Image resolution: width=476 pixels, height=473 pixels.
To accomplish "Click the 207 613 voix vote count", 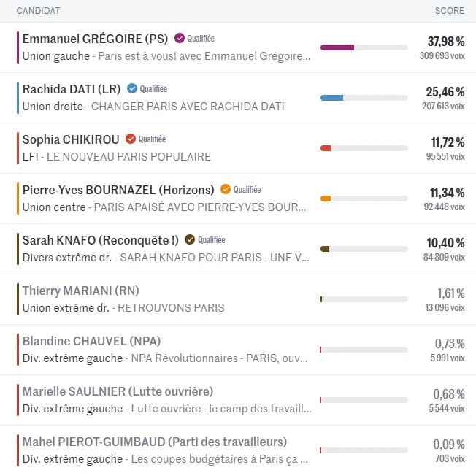I will (x=442, y=106).
